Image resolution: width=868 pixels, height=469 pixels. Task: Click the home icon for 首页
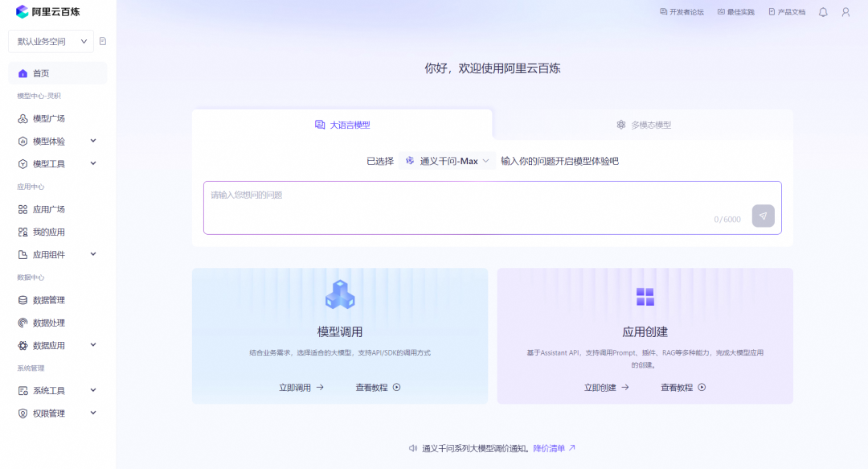click(23, 73)
